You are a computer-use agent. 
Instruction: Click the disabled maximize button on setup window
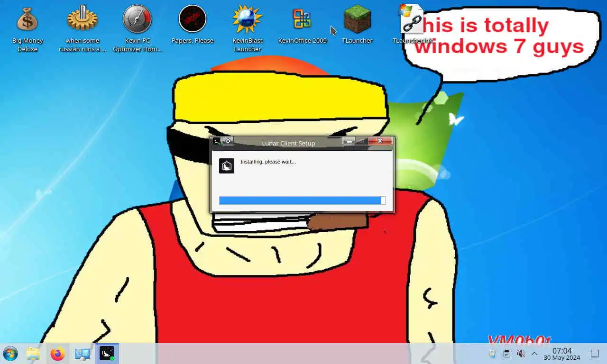click(361, 141)
